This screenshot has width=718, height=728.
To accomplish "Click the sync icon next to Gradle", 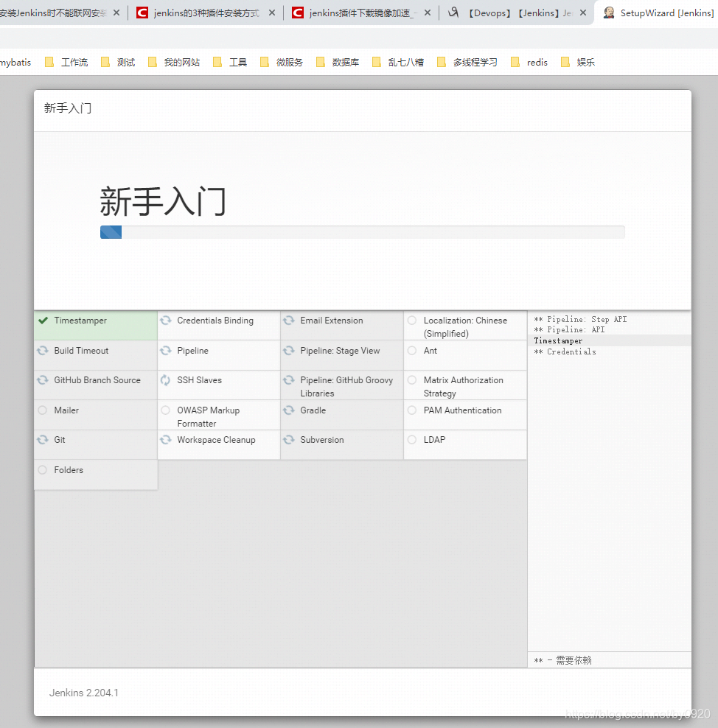I will pyautogui.click(x=289, y=410).
